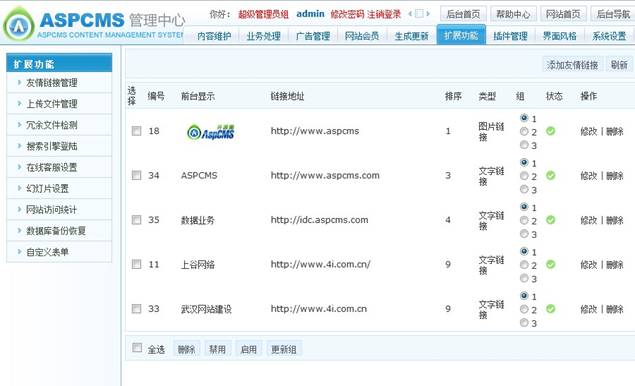The width and height of the screenshot is (635, 386).
Task: Expand 自定义表单 sidebar arrow
Action: click(19, 252)
